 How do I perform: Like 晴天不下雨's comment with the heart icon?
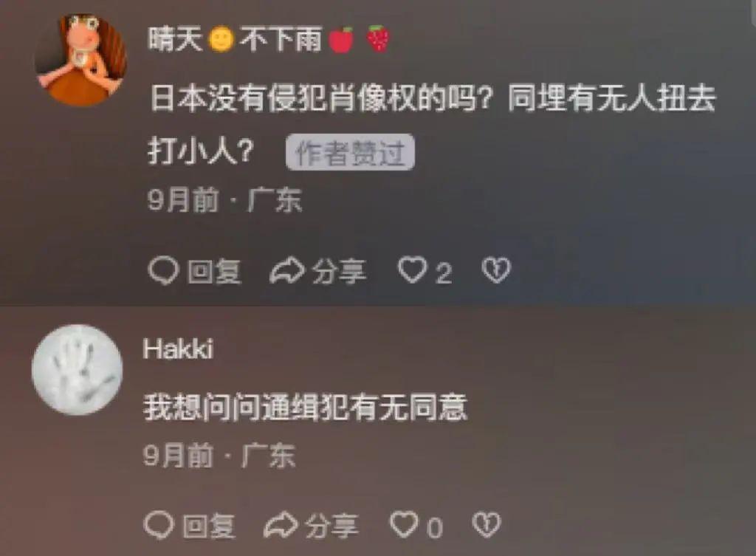click(x=412, y=270)
